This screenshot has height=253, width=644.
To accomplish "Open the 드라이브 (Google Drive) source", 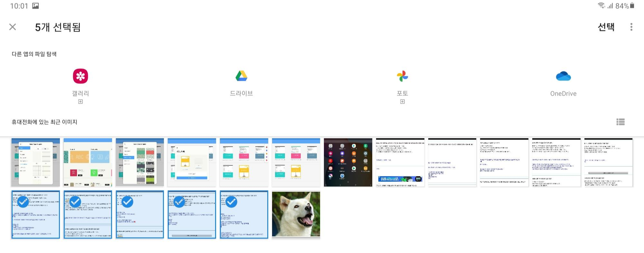I will [241, 83].
